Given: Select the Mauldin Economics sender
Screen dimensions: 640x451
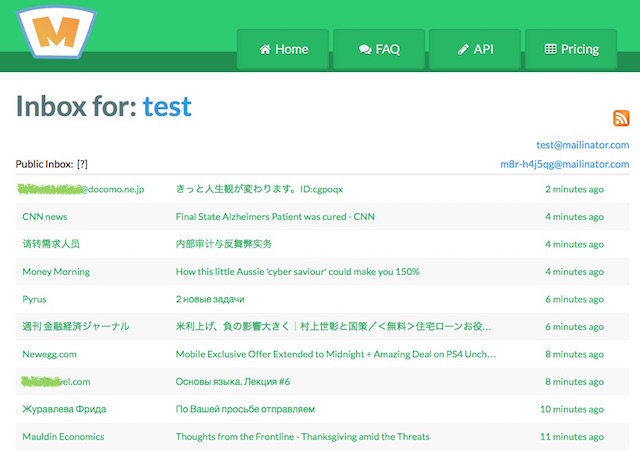Looking at the screenshot, I should tap(63, 437).
